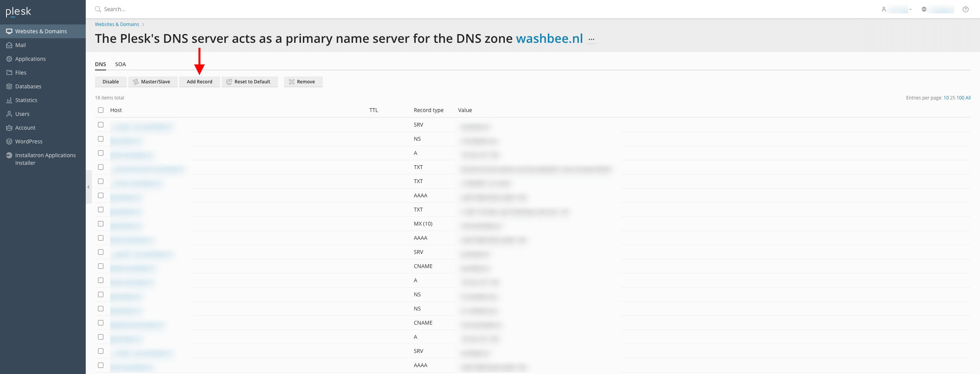Open Databases from the sidebar menu

tap(43, 86)
